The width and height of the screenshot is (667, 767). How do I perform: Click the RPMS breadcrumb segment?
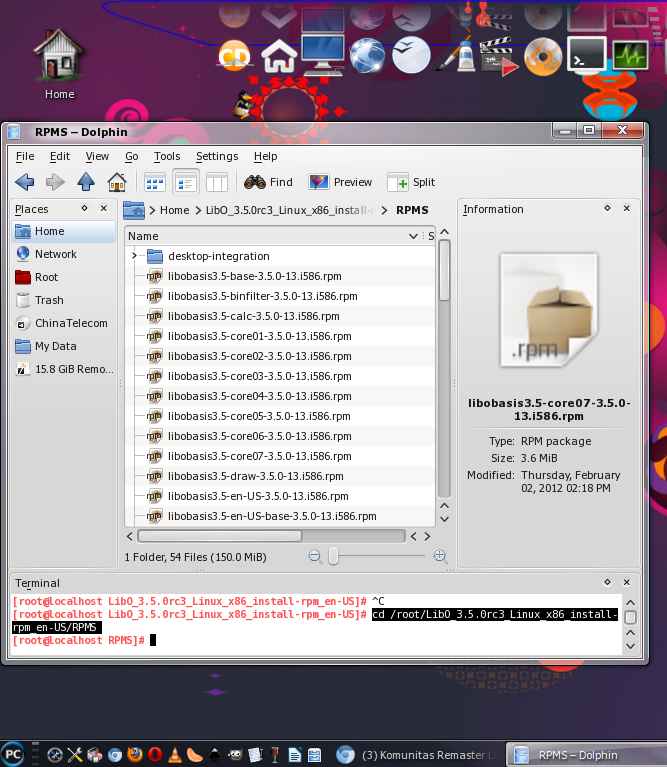[412, 210]
